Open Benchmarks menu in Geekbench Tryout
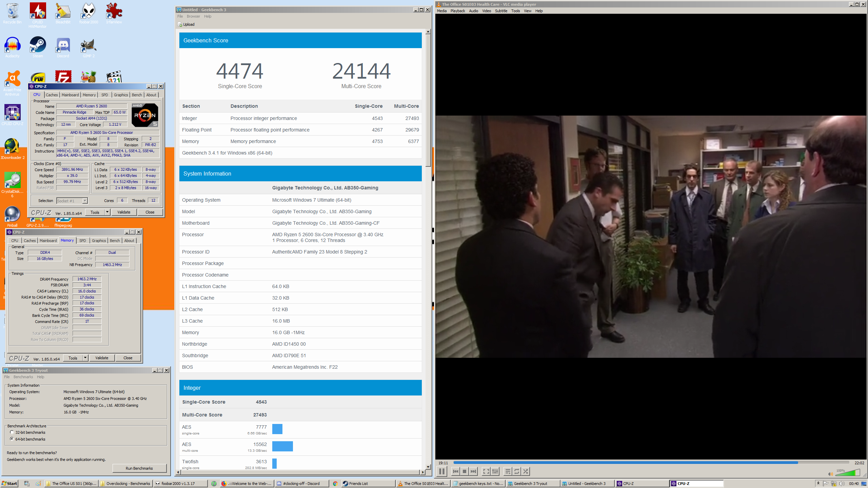The image size is (868, 488). coord(23,377)
